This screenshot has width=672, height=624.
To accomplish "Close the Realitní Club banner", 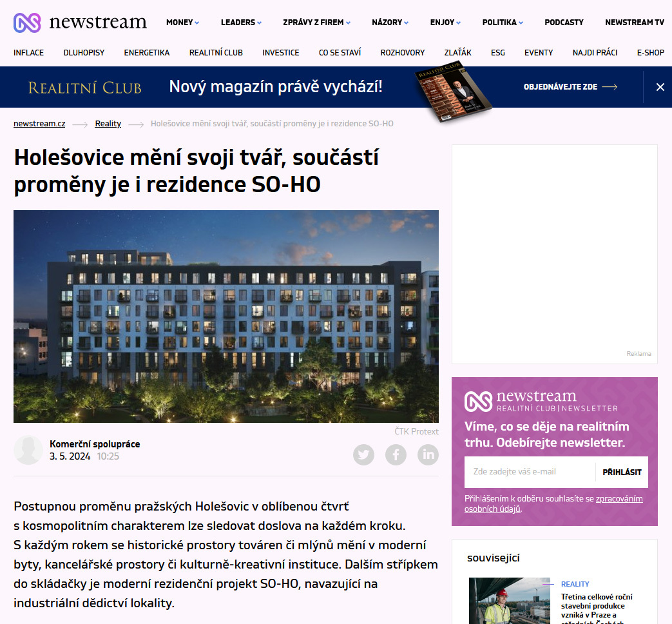I will tap(660, 87).
